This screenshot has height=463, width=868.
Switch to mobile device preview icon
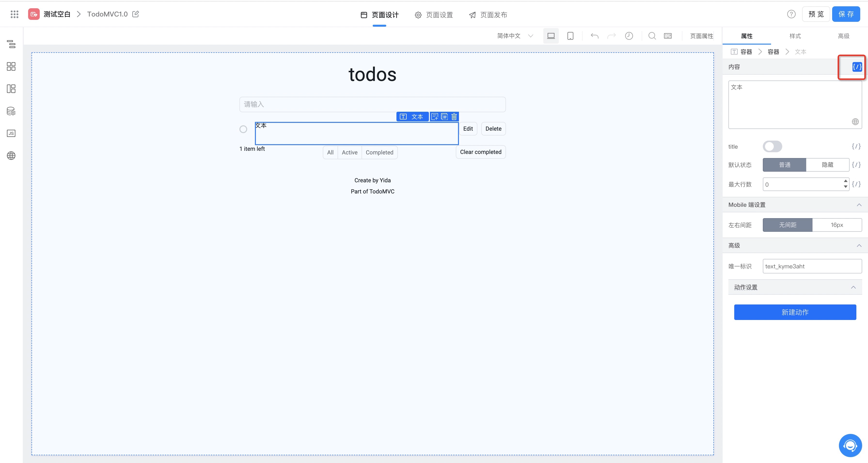(x=570, y=36)
